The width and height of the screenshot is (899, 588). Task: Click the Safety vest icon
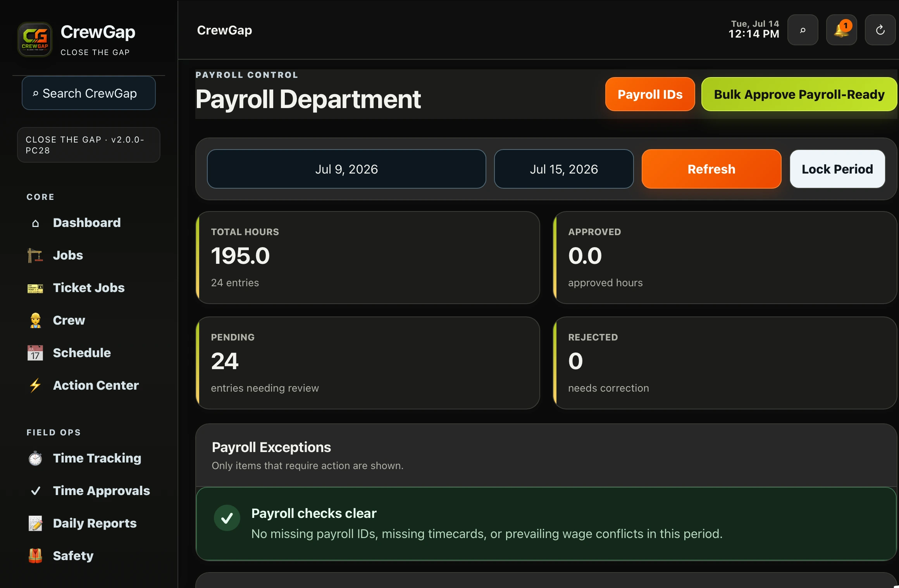tap(35, 556)
